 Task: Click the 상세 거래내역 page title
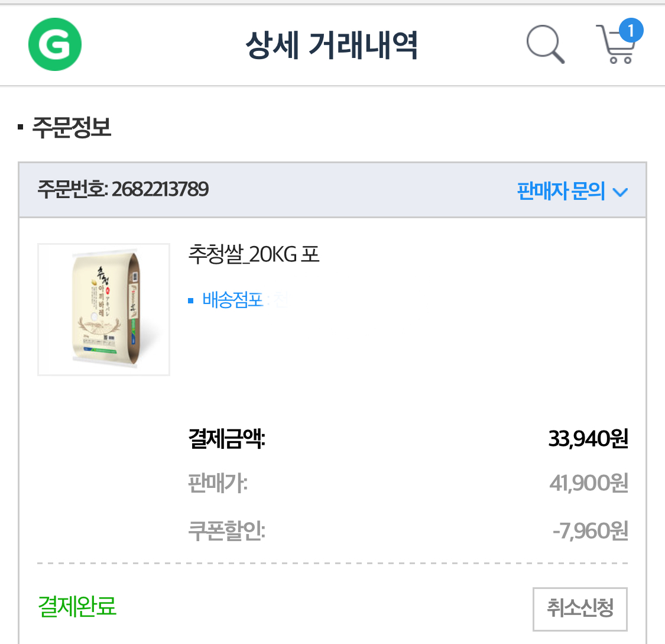click(x=332, y=45)
